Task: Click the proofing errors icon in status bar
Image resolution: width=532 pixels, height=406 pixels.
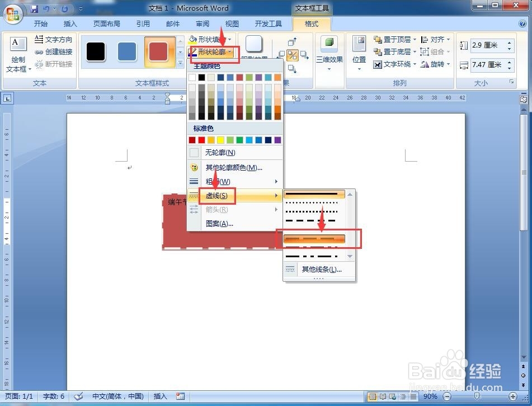Action: (78, 396)
